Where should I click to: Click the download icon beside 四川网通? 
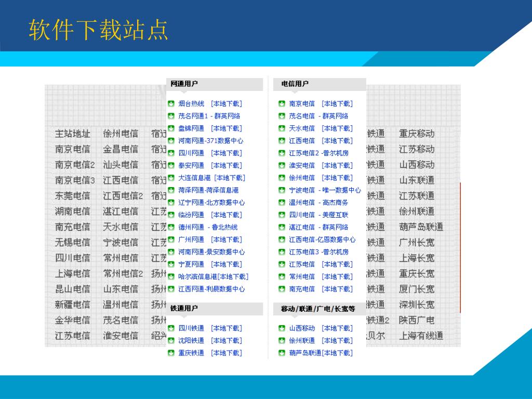click(x=171, y=153)
